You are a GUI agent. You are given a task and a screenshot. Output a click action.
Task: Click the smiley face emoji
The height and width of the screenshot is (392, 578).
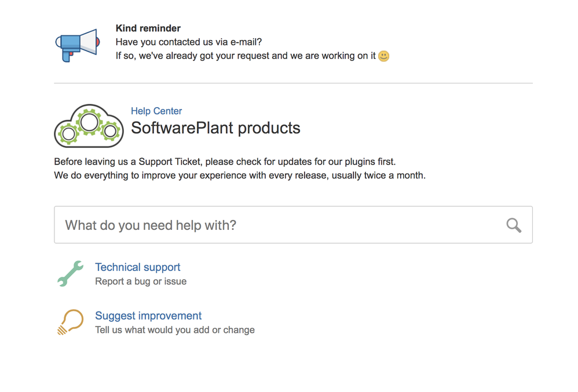[383, 56]
